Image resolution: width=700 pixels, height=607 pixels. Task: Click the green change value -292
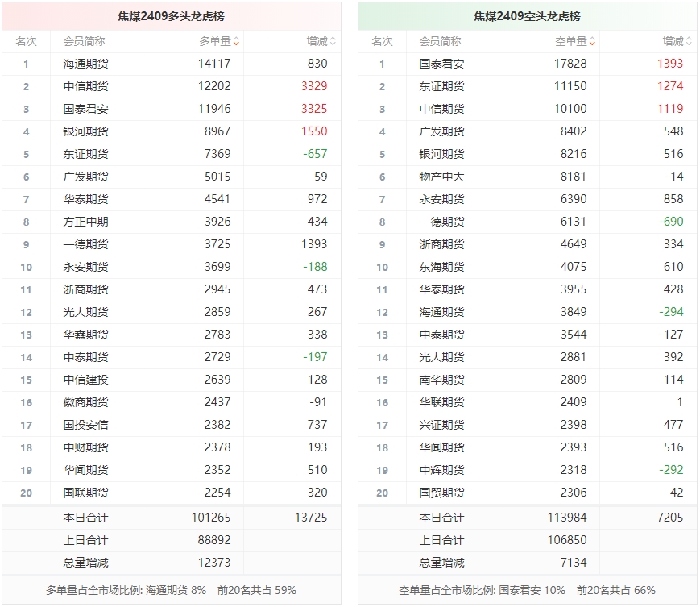pyautogui.click(x=672, y=470)
